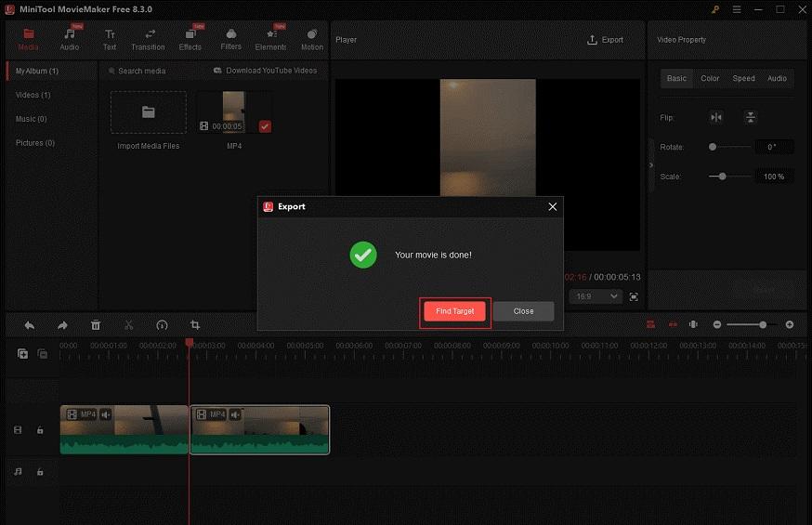
Task: Collapse the Video Property panel arrow
Action: click(x=651, y=164)
